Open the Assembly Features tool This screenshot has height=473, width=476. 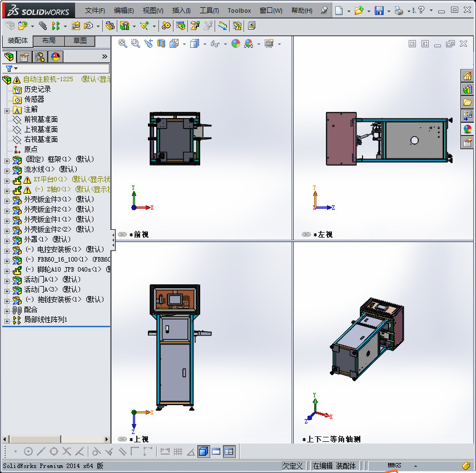pyautogui.click(x=125, y=26)
